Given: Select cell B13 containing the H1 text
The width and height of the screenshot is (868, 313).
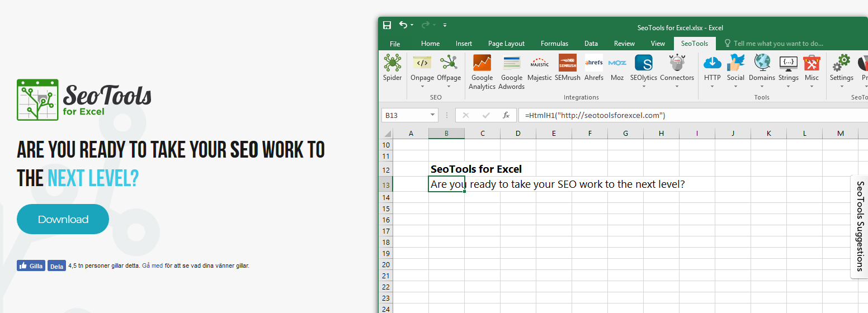Looking at the screenshot, I should [x=446, y=184].
